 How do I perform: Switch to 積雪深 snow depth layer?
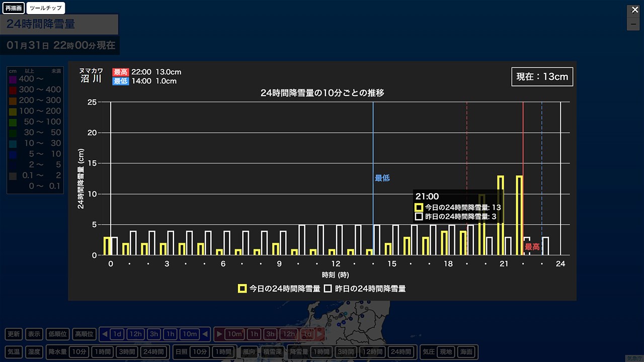[272, 351]
